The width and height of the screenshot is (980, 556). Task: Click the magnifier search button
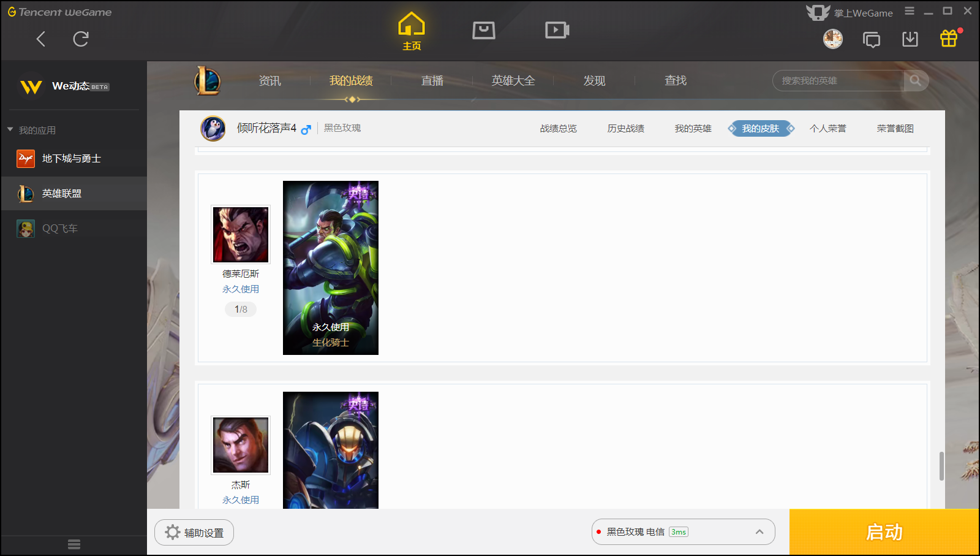coord(916,81)
